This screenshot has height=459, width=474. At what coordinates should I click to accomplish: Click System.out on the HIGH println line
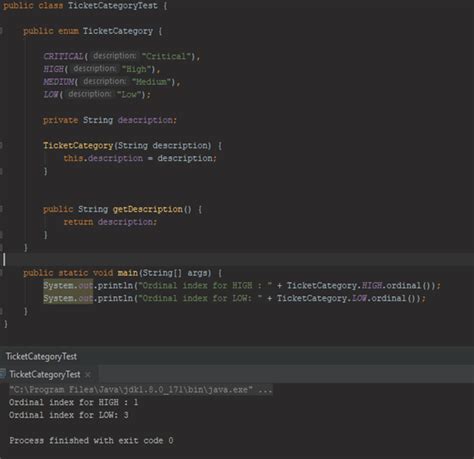click(x=68, y=285)
